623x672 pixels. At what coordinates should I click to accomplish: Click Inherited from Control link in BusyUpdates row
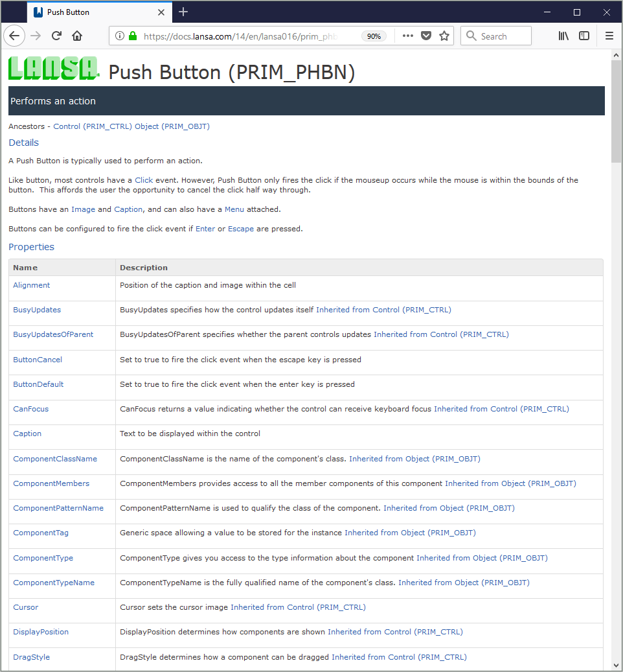point(383,310)
